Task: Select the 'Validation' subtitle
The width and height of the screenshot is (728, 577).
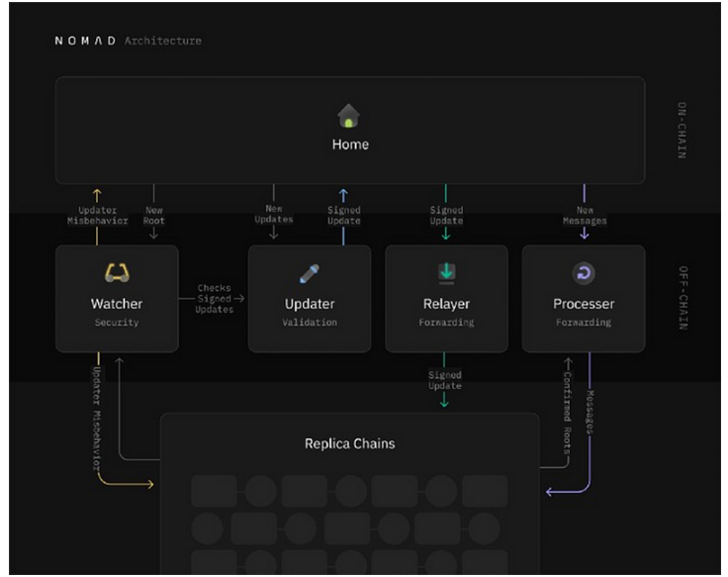Action: (x=310, y=323)
